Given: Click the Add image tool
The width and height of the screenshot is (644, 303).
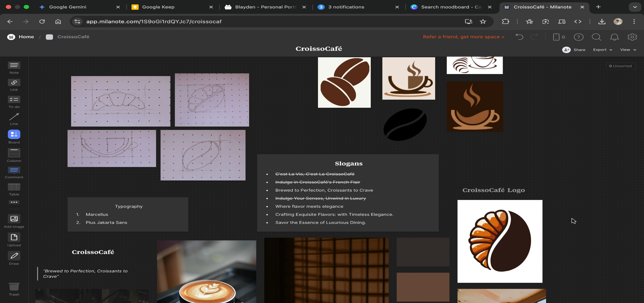Looking at the screenshot, I should 14,219.
